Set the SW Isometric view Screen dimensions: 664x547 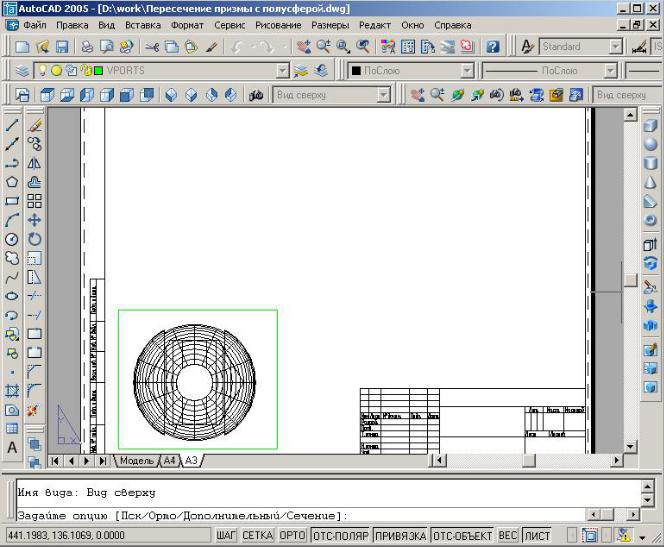(171, 95)
